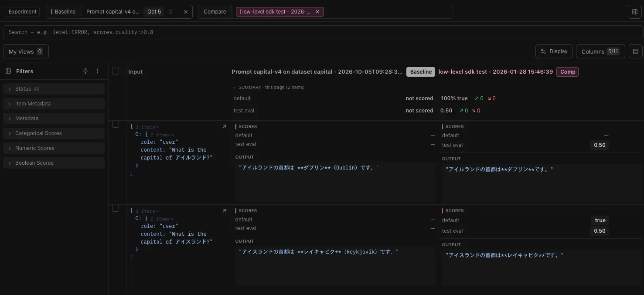644x295 pixels.
Task: Expand the Boolean Scores filter
Action: [54, 163]
